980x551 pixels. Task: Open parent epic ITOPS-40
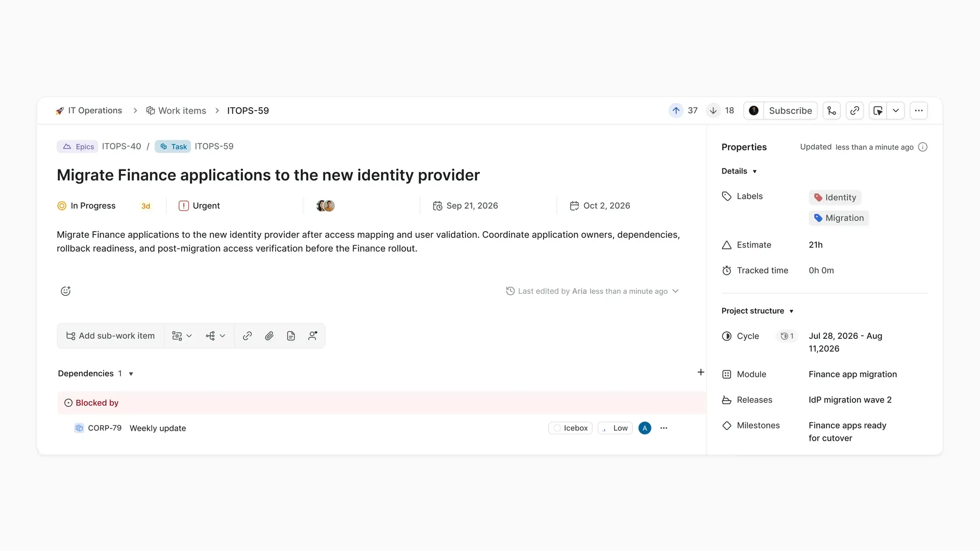121,146
